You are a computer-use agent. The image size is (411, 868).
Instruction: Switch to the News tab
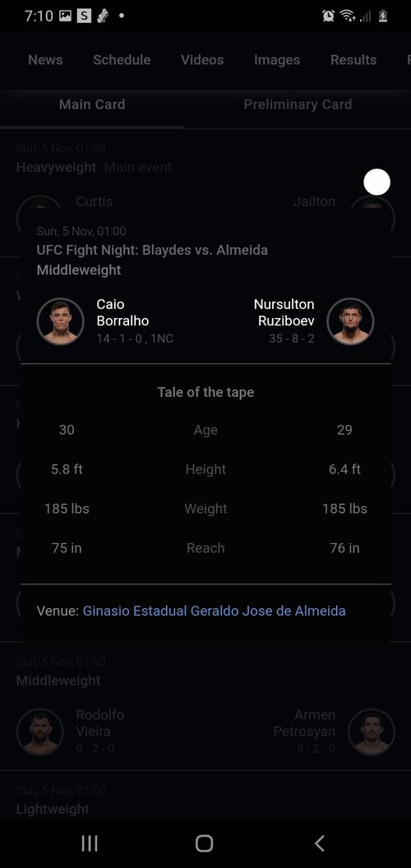(x=45, y=60)
